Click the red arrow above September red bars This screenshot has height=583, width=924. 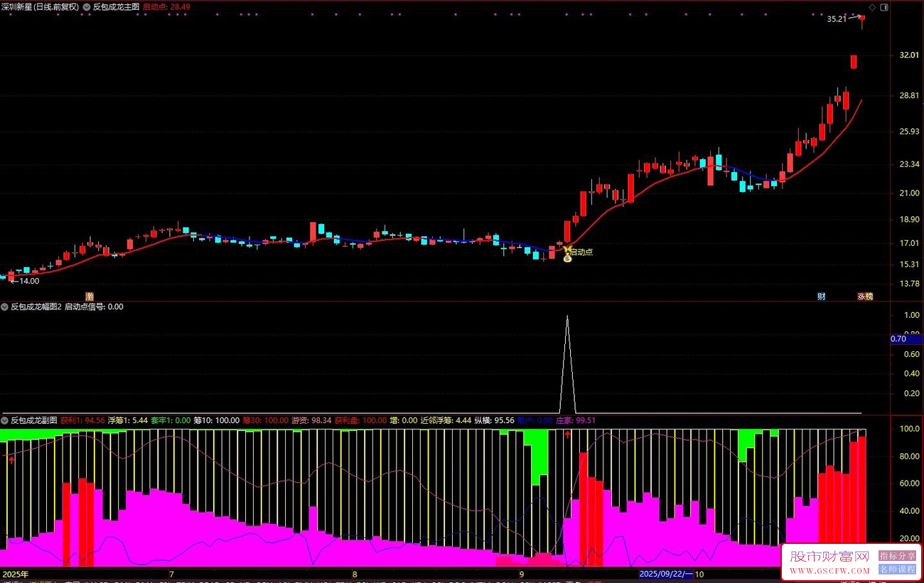(x=567, y=434)
